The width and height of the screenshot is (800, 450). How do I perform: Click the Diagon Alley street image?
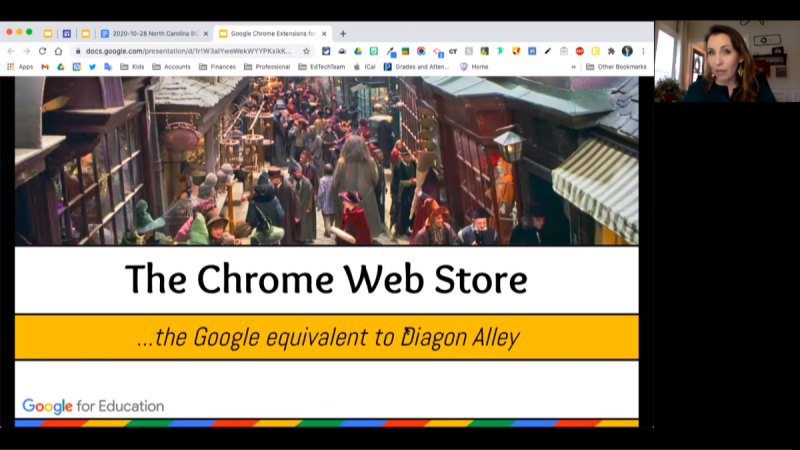click(327, 161)
